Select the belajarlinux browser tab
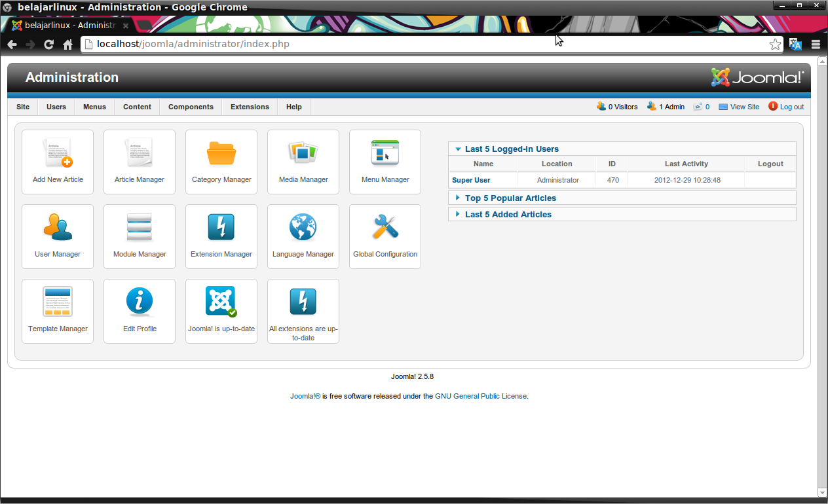This screenshot has height=504, width=828. (69, 26)
